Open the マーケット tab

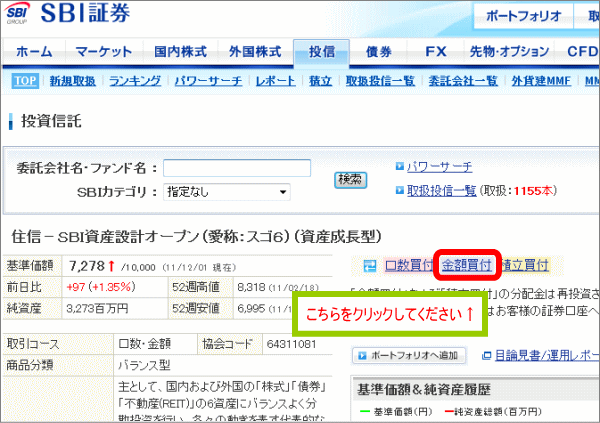104,52
